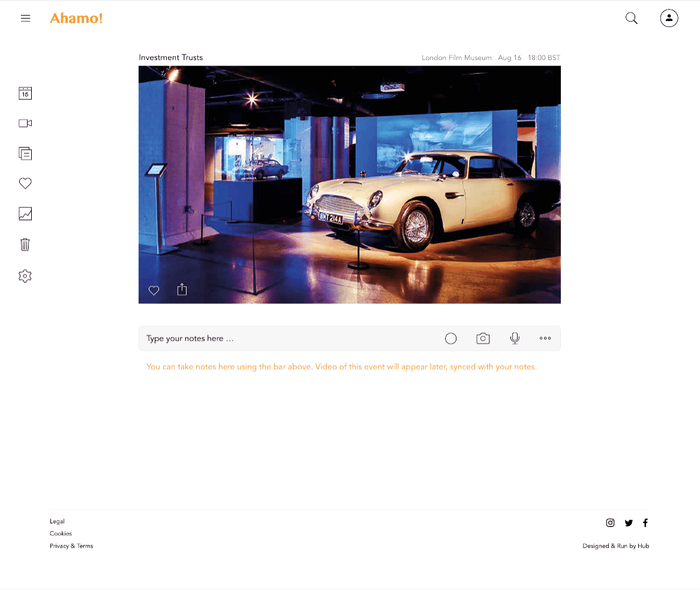700x590 pixels.
Task: Click the 18:00 BST time text
Action: 544,58
